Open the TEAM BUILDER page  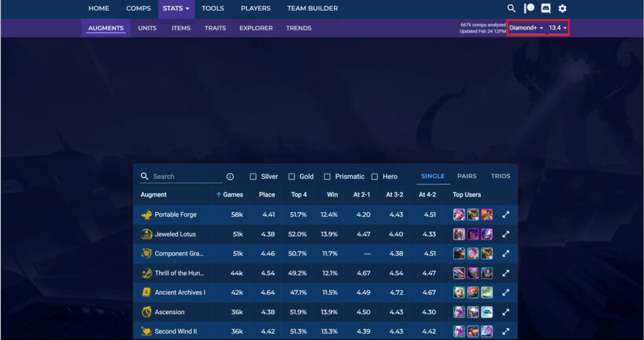312,9
